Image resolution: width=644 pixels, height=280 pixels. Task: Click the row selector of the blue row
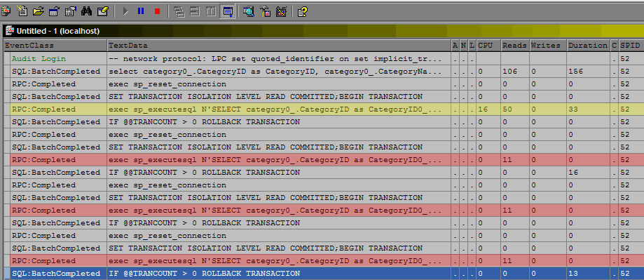click(x=6, y=274)
